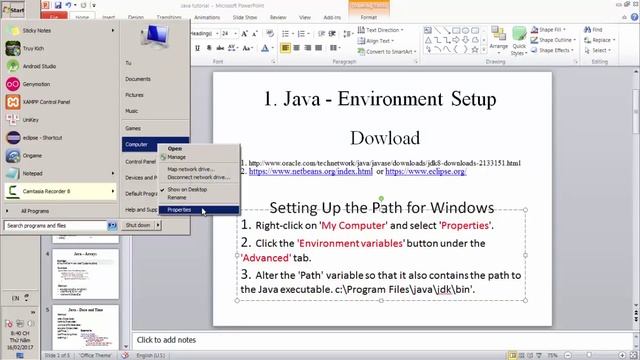
Task: Open the font size dropdown
Action: [236, 33]
